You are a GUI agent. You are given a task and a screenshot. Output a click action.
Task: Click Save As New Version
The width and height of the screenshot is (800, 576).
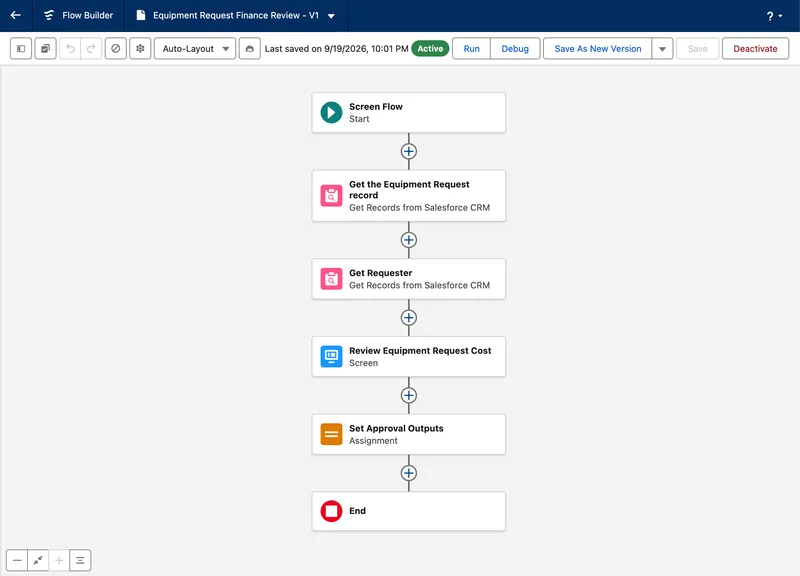coord(597,48)
